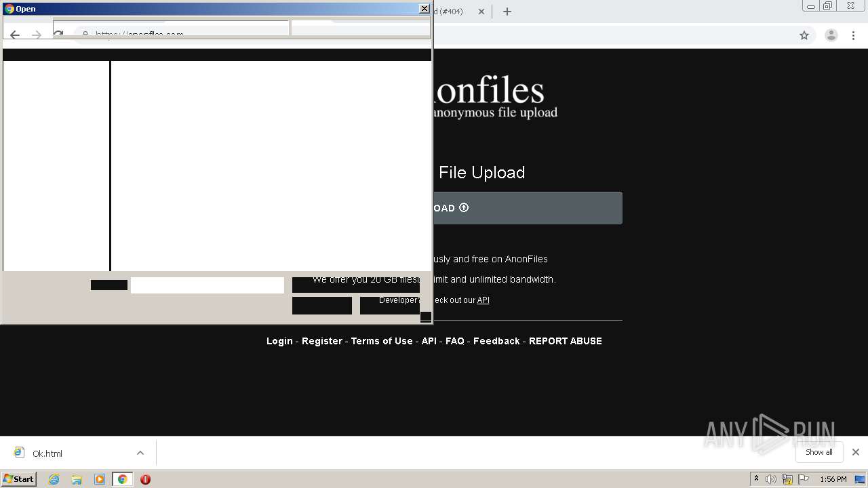Open Windows Explorer folder icon in taskbar
This screenshot has width=868, height=488.
pyautogui.click(x=77, y=479)
